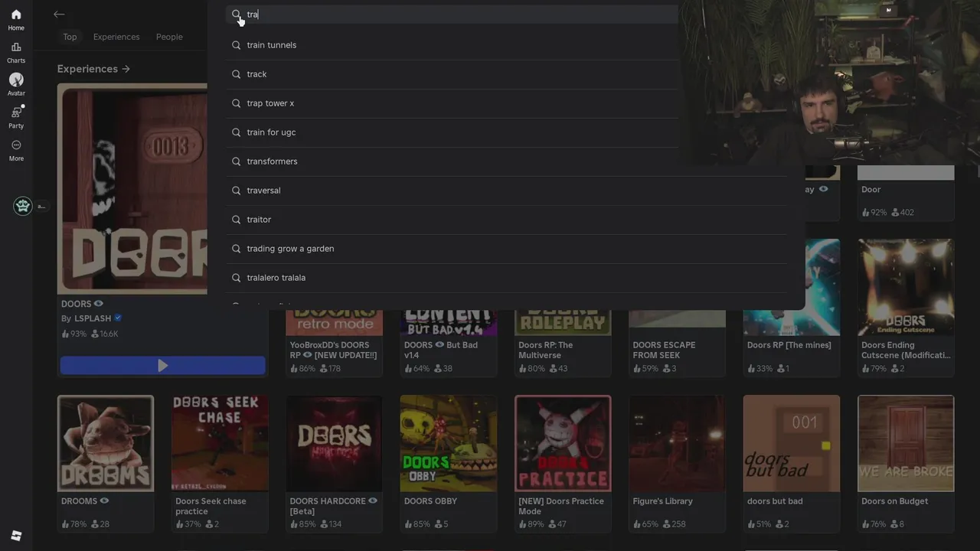
Task: Click the magnifier icon beside 'train tunnels'
Action: pos(237,45)
